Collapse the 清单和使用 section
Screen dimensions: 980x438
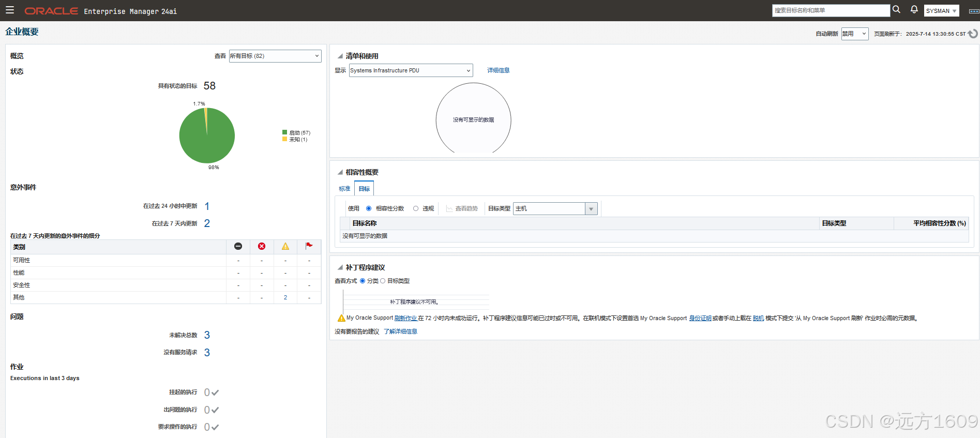340,56
